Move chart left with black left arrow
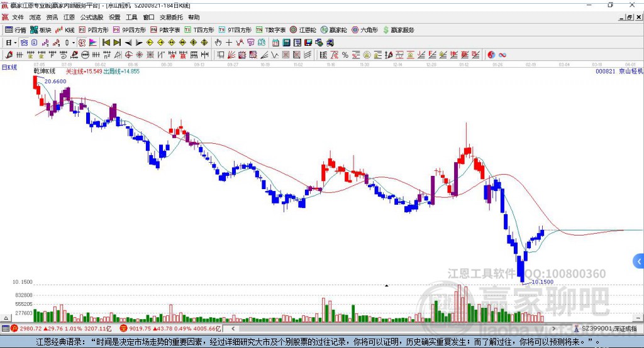The height and width of the screenshot is (348, 644). (128, 43)
